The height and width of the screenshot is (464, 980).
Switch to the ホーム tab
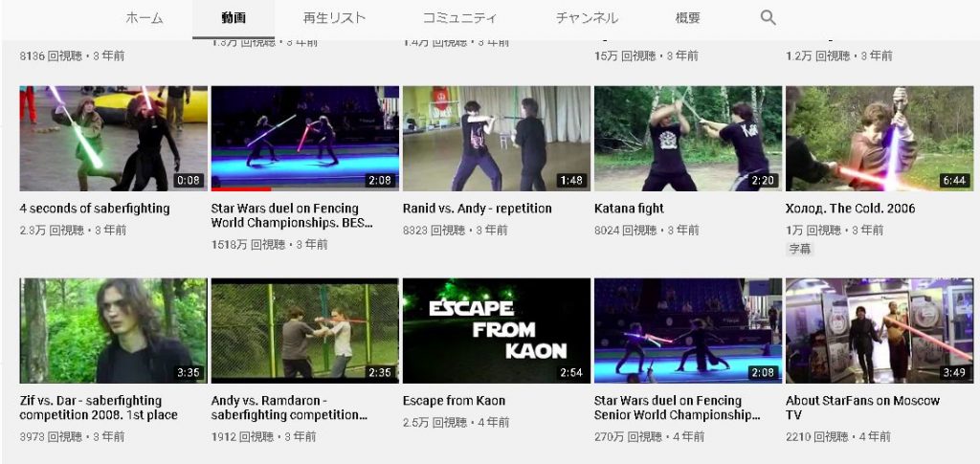(x=145, y=18)
